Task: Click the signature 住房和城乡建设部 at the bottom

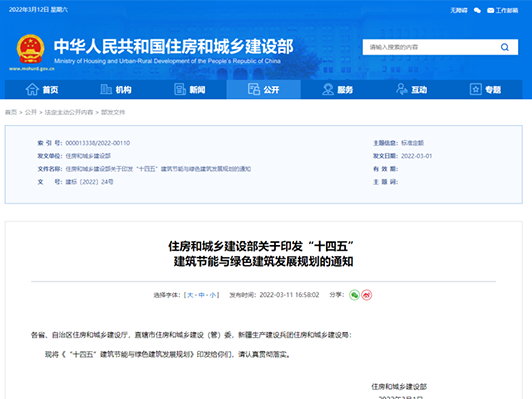Action: pyautogui.click(x=399, y=386)
